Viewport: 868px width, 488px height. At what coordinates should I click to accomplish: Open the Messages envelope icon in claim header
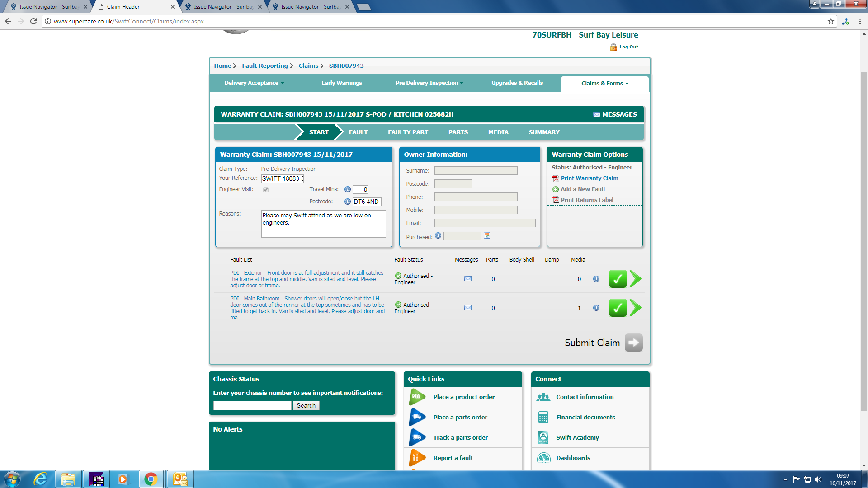pyautogui.click(x=596, y=115)
